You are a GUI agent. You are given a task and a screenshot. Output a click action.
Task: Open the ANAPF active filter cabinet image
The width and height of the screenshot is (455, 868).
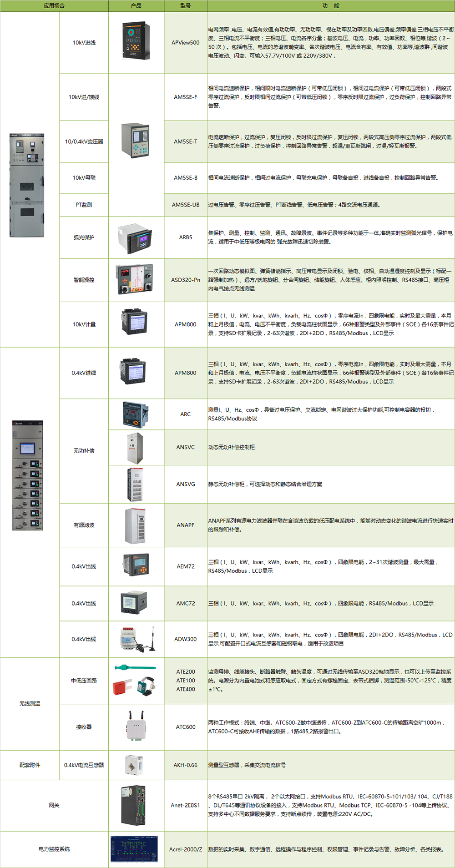(136, 525)
